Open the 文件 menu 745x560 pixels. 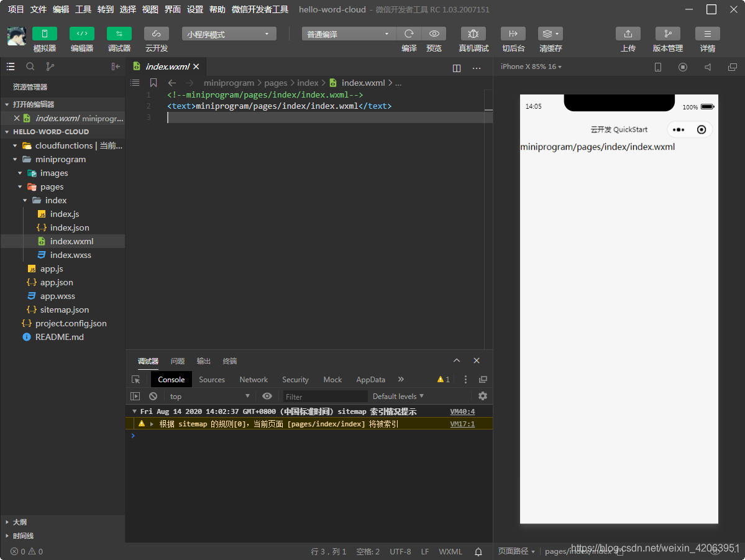38,9
